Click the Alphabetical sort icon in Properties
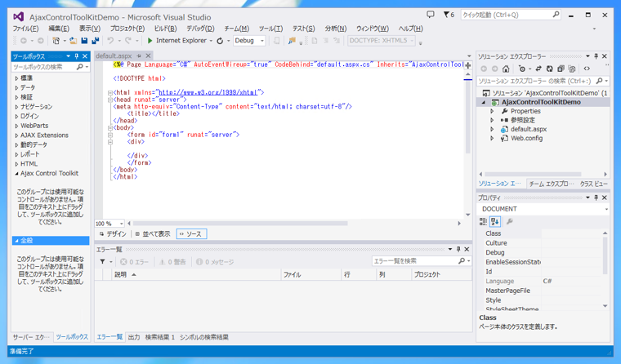The height and width of the screenshot is (364, 621). pyautogui.click(x=494, y=221)
